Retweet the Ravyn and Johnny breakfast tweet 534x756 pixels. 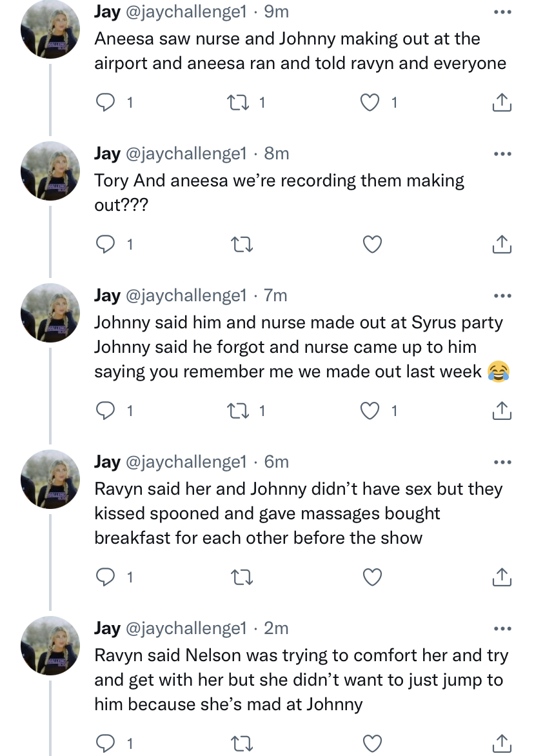242,577
